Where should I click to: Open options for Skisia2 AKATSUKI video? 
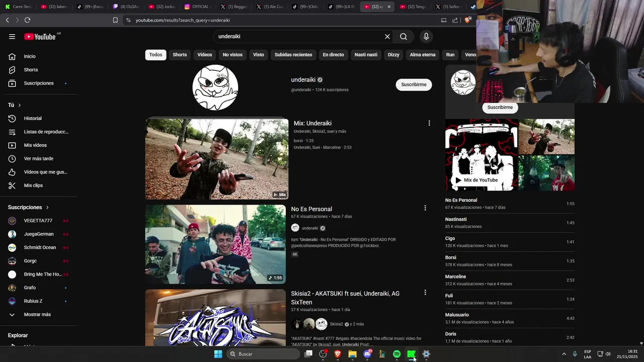coord(425,293)
